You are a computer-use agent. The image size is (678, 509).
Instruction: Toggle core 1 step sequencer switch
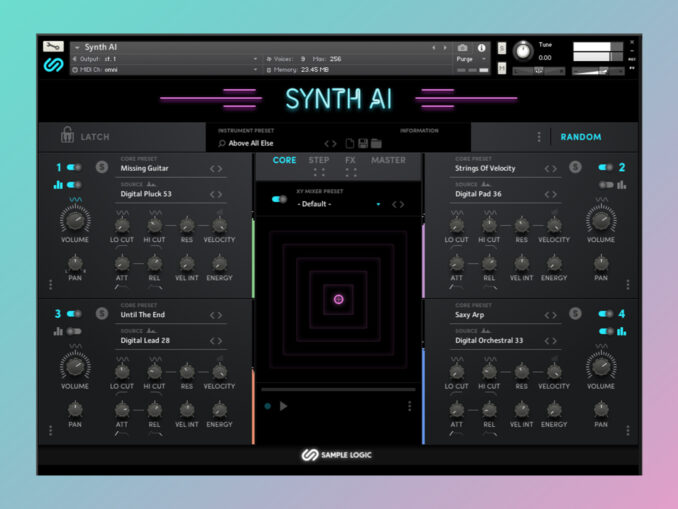74,185
